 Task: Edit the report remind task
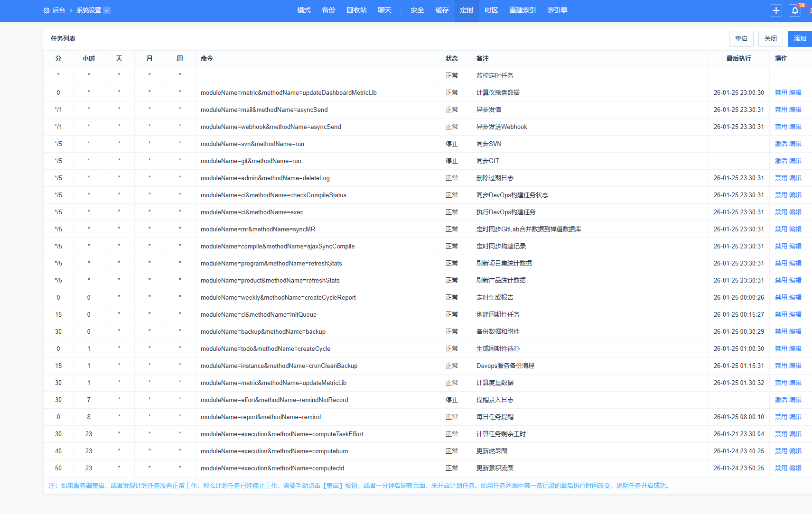[x=795, y=417]
